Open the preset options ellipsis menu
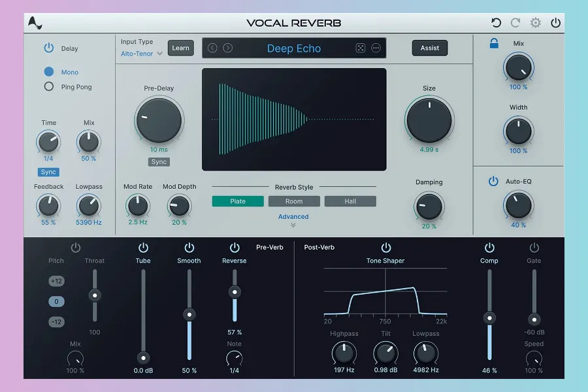 [376, 48]
